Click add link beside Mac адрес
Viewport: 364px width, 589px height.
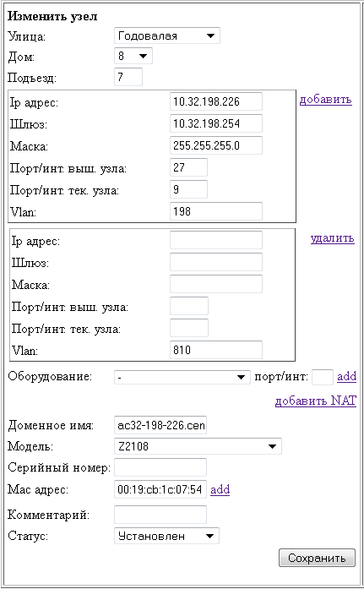220,490
